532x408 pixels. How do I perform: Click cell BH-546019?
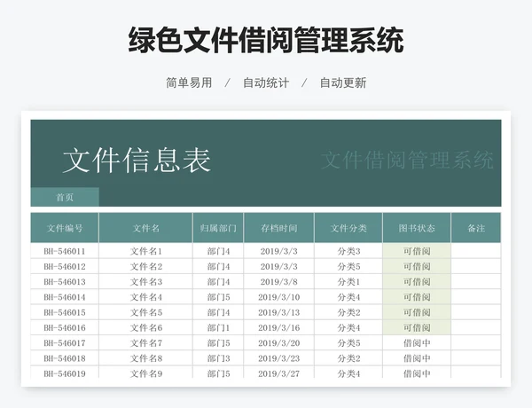65,373
